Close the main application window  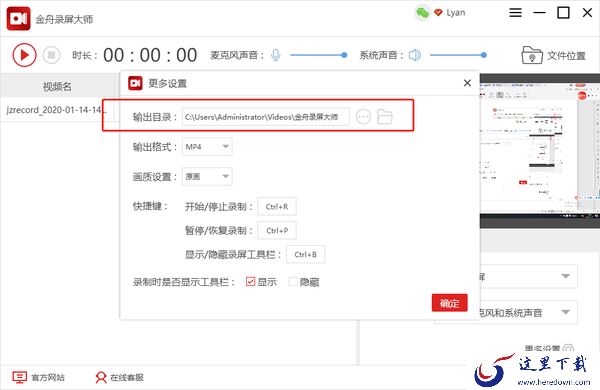coord(587,13)
